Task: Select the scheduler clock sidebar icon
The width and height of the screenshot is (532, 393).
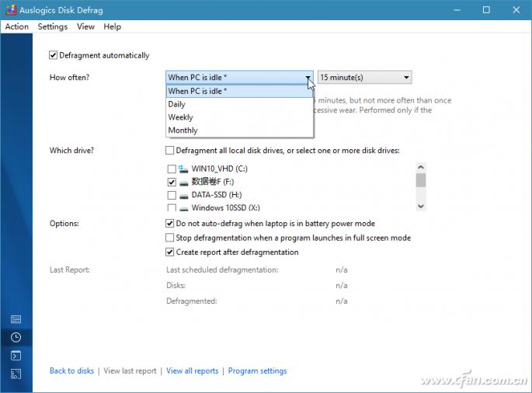Action: click(16, 337)
